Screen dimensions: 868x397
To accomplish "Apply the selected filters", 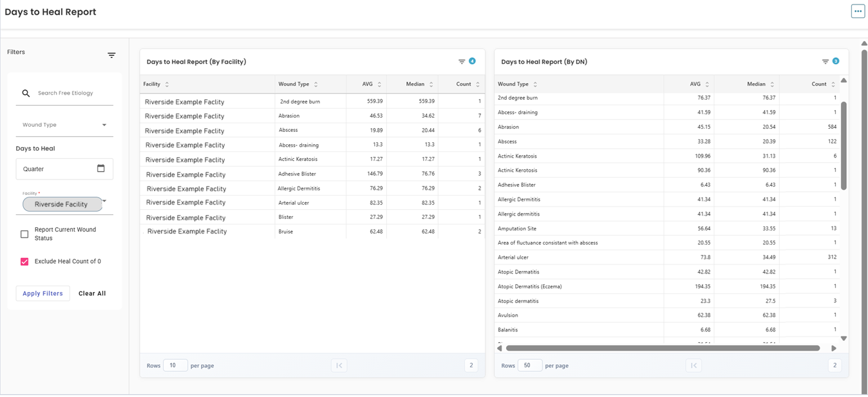I will pos(42,293).
